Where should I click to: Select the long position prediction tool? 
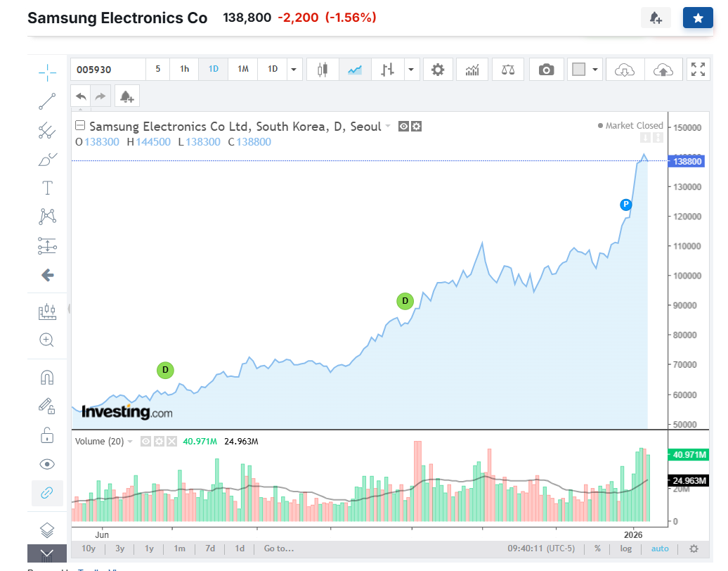click(47, 246)
